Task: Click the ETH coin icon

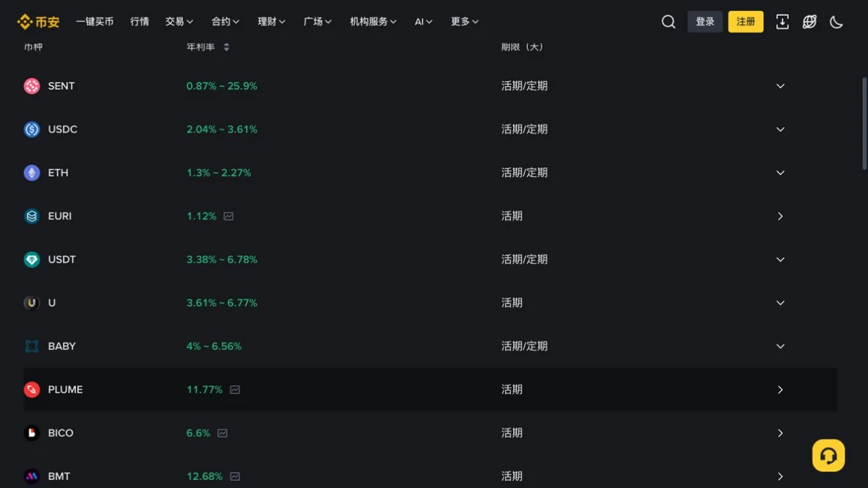Action: 32,173
